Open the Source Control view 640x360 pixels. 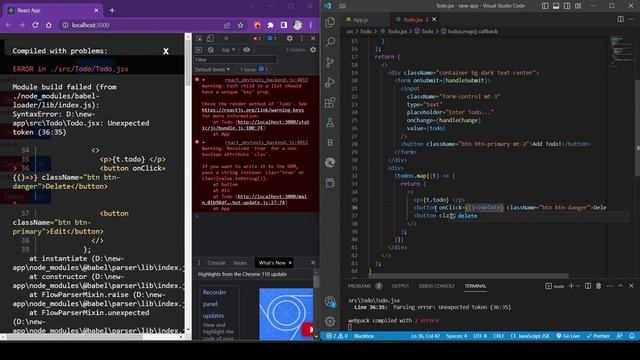coord(330,62)
